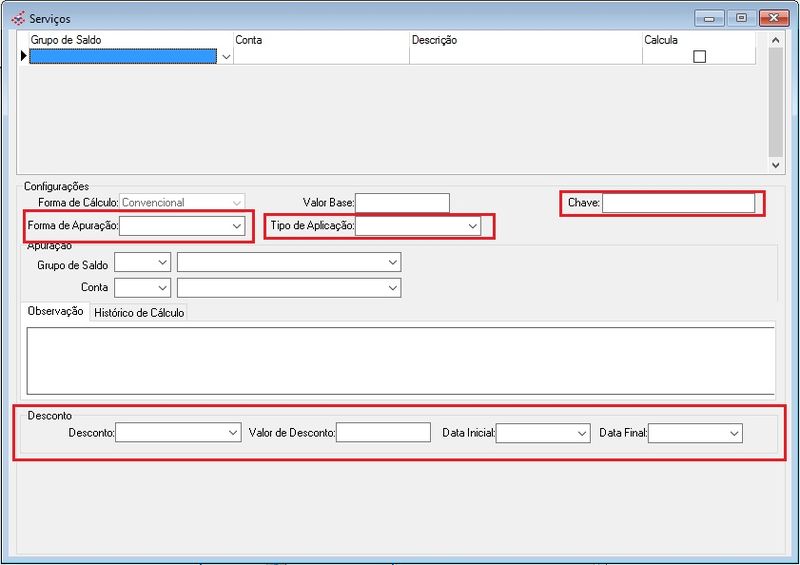Click the grid scrollbar down arrow
Viewport: 800px width, 565px height.
coord(776,164)
